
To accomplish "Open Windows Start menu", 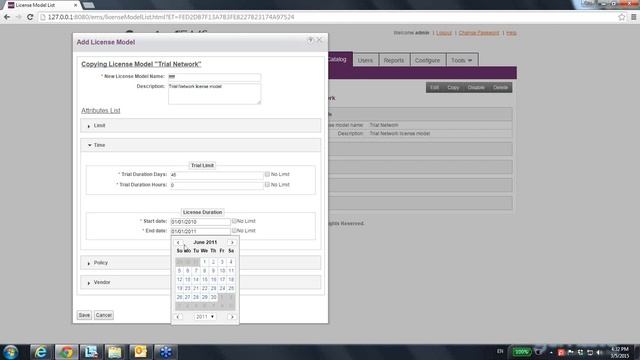I will pyautogui.click(x=11, y=352).
